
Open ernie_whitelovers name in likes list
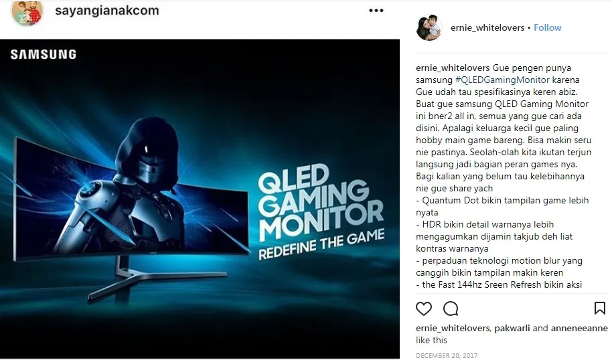click(453, 329)
